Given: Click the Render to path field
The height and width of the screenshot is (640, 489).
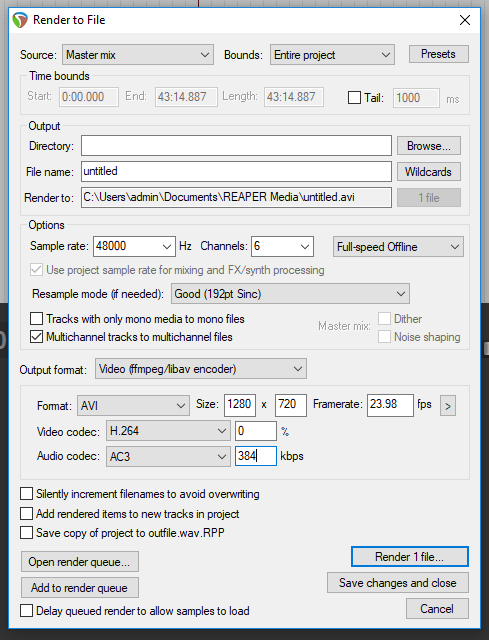Looking at the screenshot, I should coord(236,197).
